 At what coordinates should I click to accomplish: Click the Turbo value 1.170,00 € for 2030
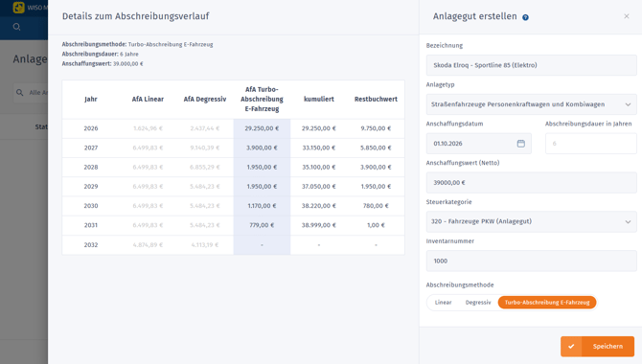tap(262, 206)
